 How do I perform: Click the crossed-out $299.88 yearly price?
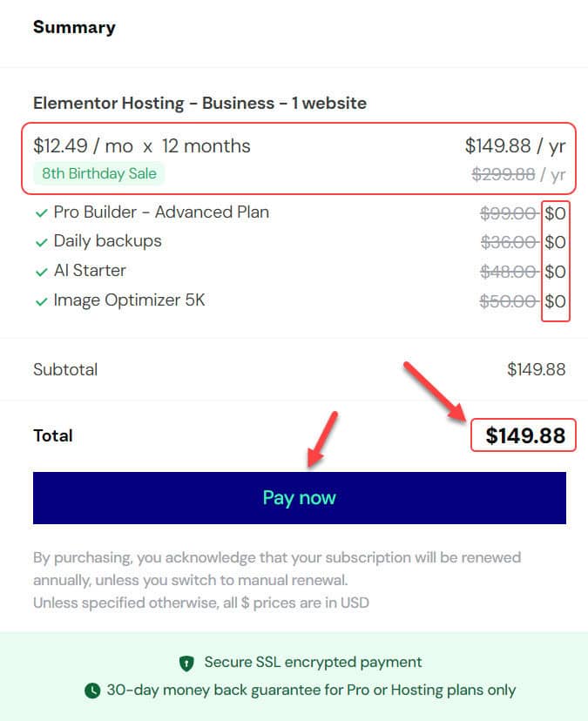pyautogui.click(x=503, y=174)
